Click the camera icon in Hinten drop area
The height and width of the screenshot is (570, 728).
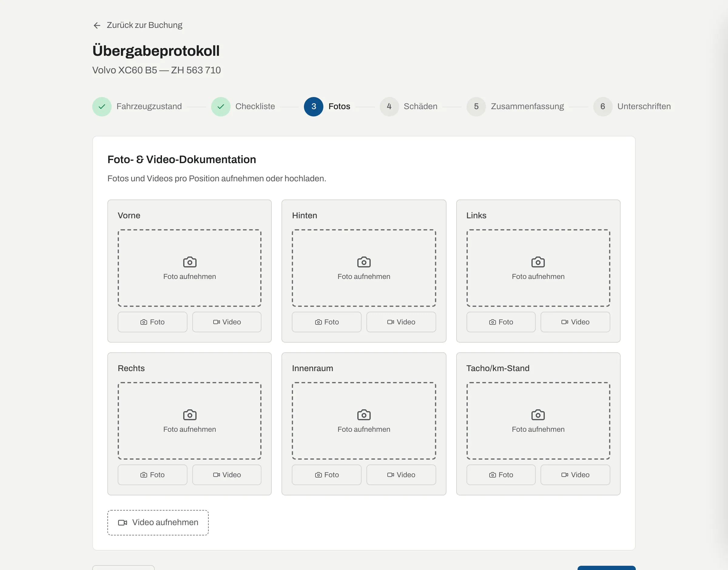pyautogui.click(x=364, y=262)
